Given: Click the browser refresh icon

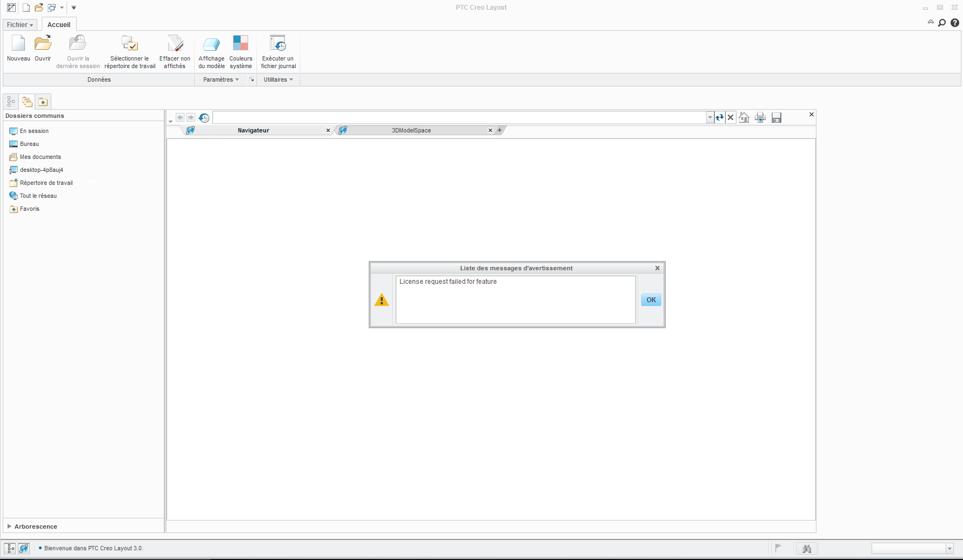Looking at the screenshot, I should (720, 117).
